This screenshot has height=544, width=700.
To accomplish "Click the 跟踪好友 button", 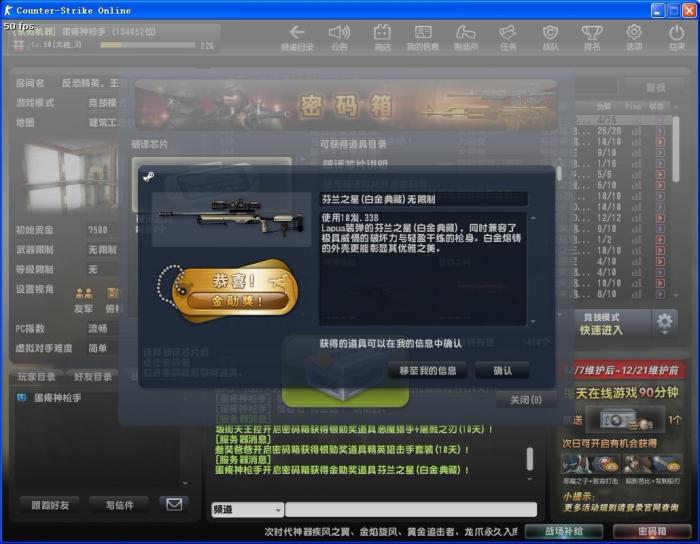I will pyautogui.click(x=50, y=505).
